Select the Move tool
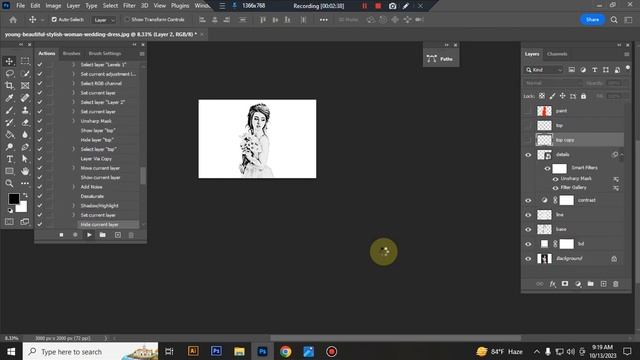This screenshot has width=640, height=360. coord(9,61)
